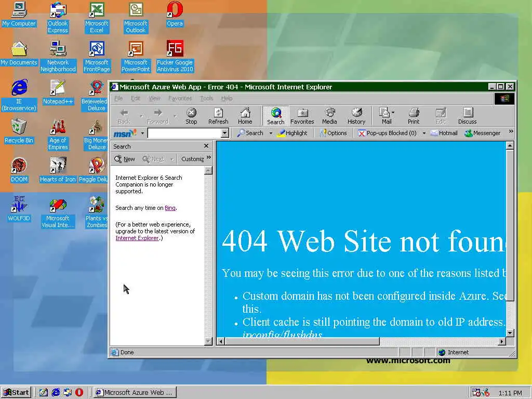Click the Microsoft Azure Web taskbar button
The height and width of the screenshot is (399, 532).
point(135,392)
